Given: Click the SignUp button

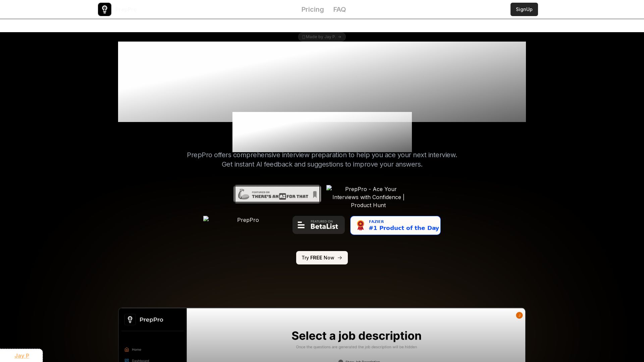Looking at the screenshot, I should 524,9.
